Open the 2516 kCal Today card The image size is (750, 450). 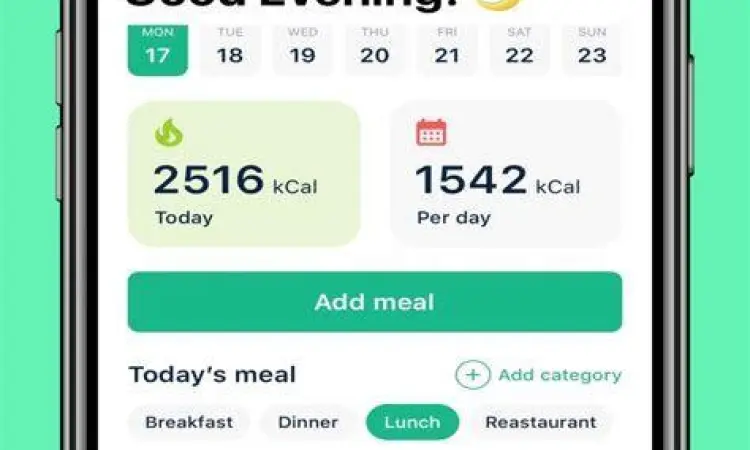tap(244, 174)
